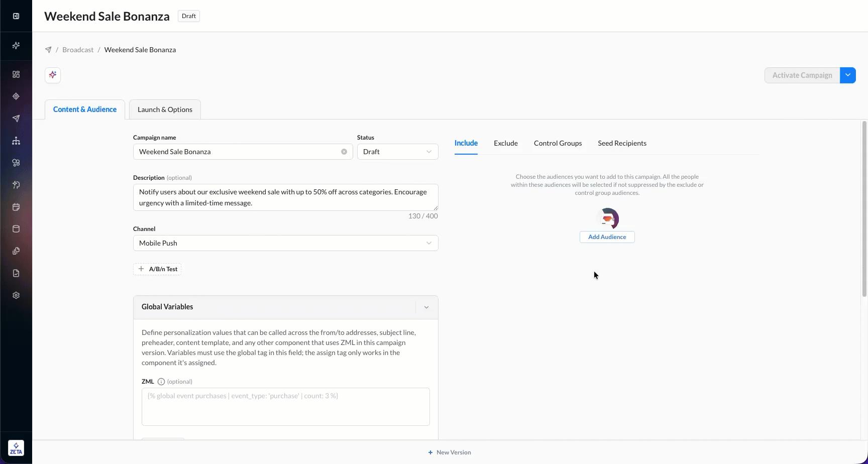Open the Activate Campaign arrow dropdown
The image size is (868, 464).
click(848, 75)
